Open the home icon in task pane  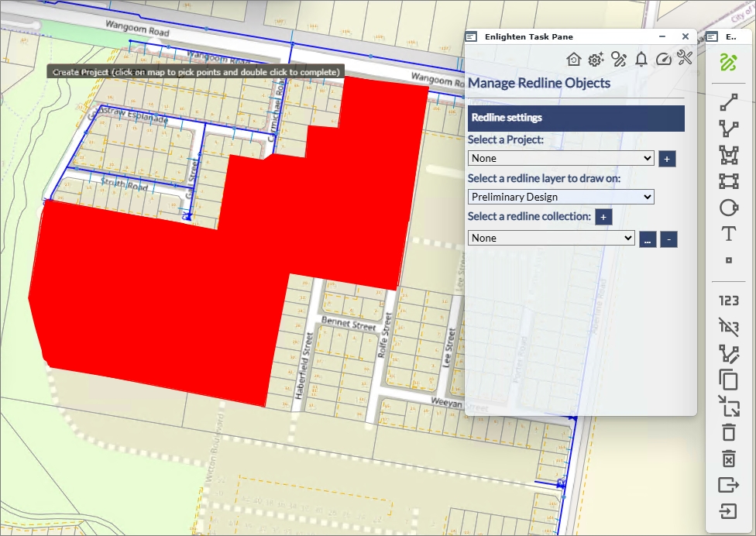(573, 59)
